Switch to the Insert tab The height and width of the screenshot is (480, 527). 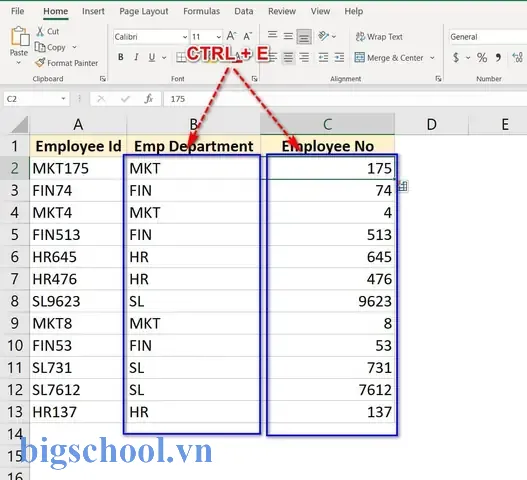(x=93, y=11)
